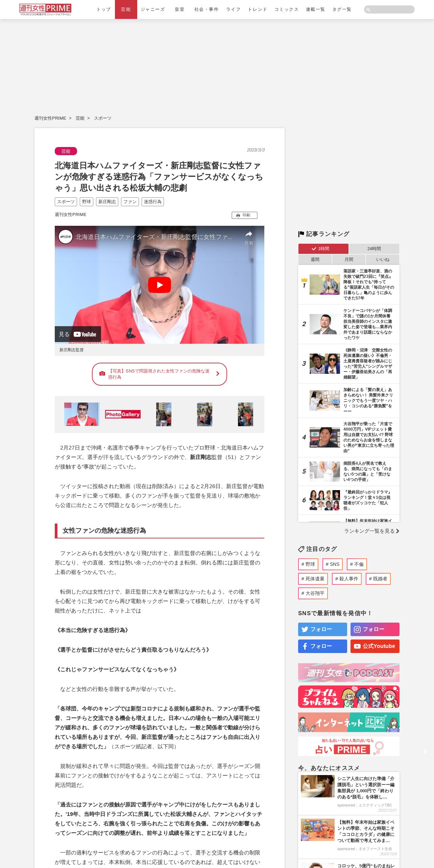Open the 年末年始は家族イベント recommended article
434x868 pixels.
coord(349,837)
